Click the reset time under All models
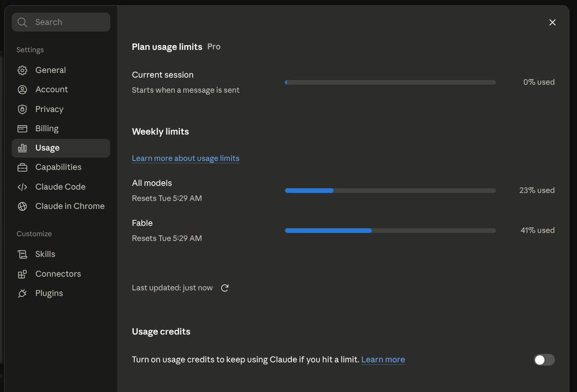This screenshot has width=577, height=392. click(x=167, y=198)
